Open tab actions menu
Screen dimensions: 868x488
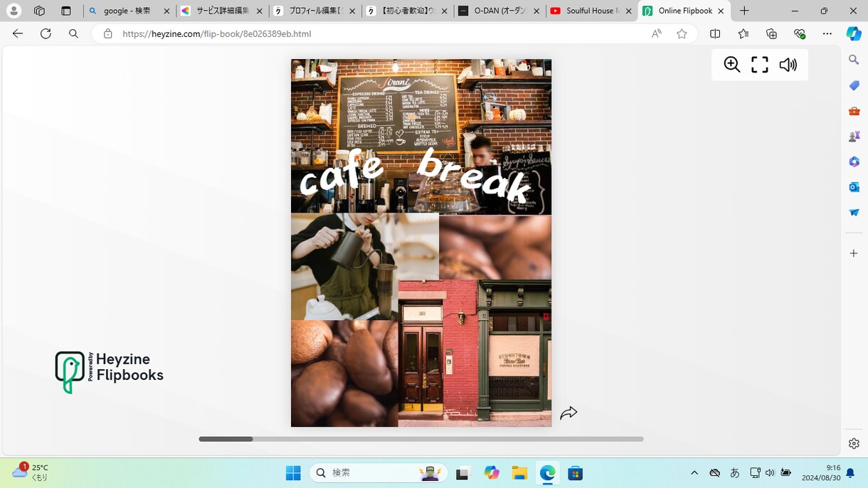[66, 11]
